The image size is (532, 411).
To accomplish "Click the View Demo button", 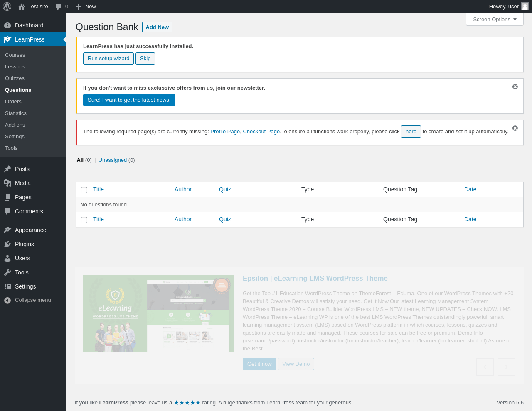I will tap(296, 364).
